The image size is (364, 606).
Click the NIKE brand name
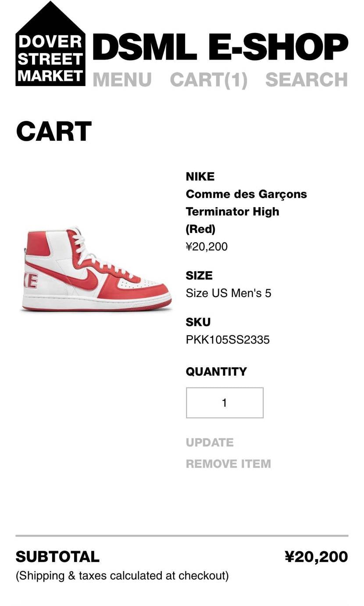(x=200, y=176)
